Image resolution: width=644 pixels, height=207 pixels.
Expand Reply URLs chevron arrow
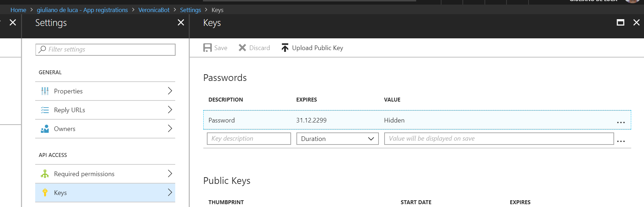[170, 110]
